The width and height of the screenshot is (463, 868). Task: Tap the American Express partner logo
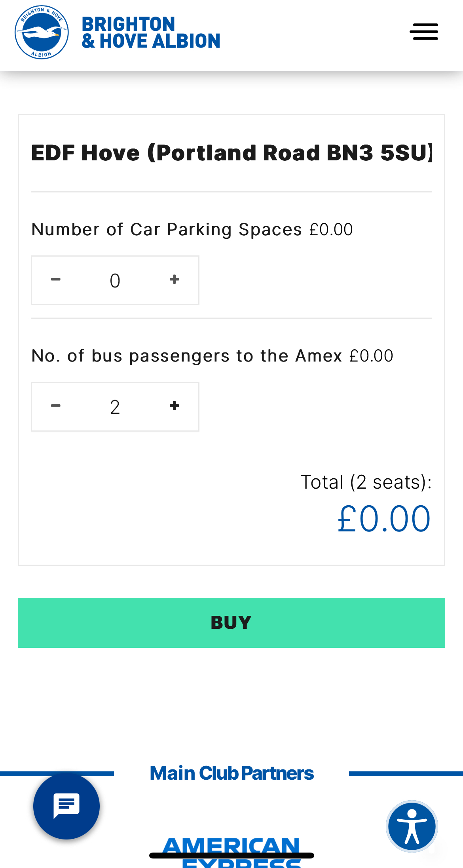click(231, 852)
